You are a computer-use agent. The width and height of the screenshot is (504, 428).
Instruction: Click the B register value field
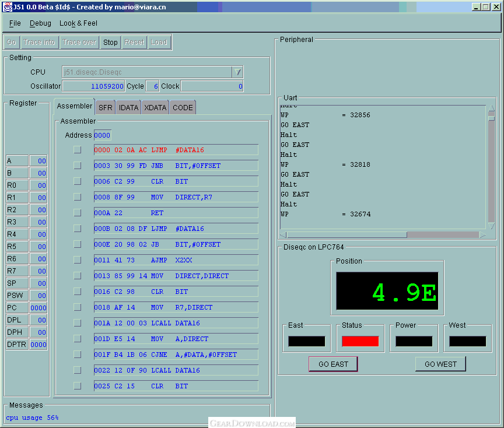38,173
